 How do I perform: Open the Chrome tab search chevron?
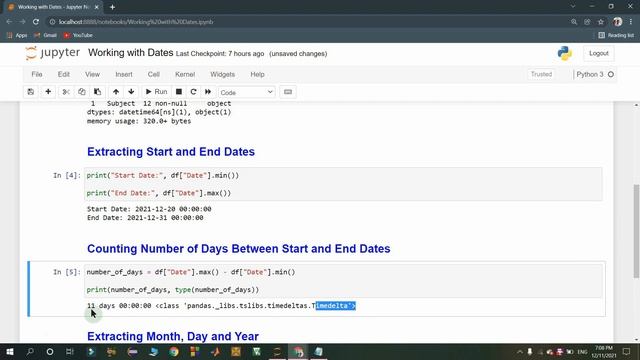pos(573,7)
